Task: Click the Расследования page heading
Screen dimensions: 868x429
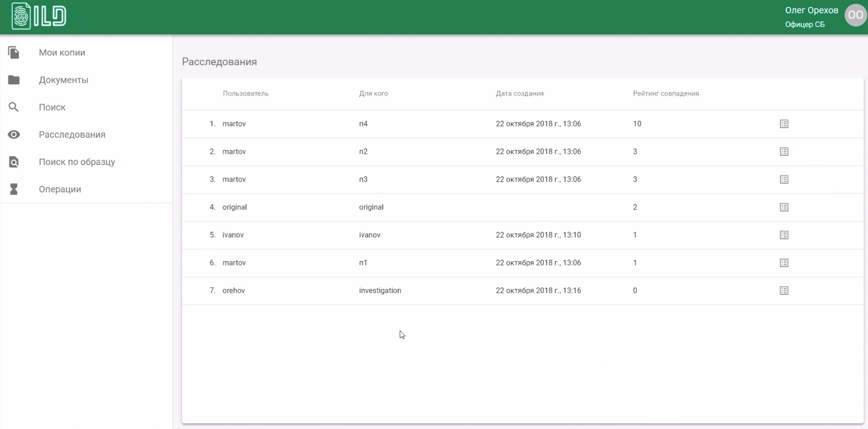Action: pos(220,62)
